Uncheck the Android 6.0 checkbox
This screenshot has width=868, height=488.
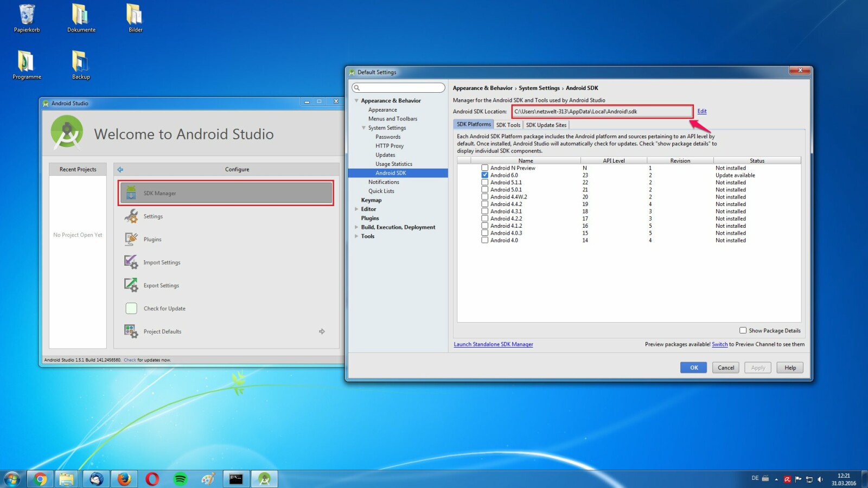485,175
